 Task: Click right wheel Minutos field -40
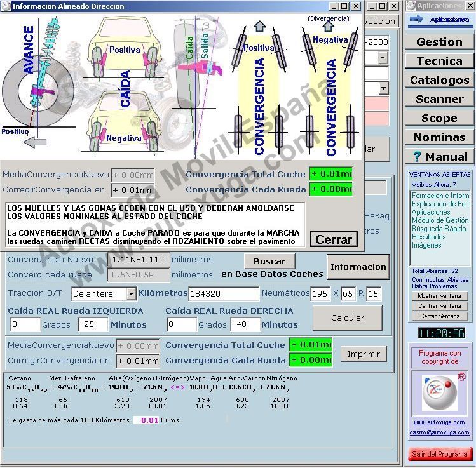[x=245, y=324]
